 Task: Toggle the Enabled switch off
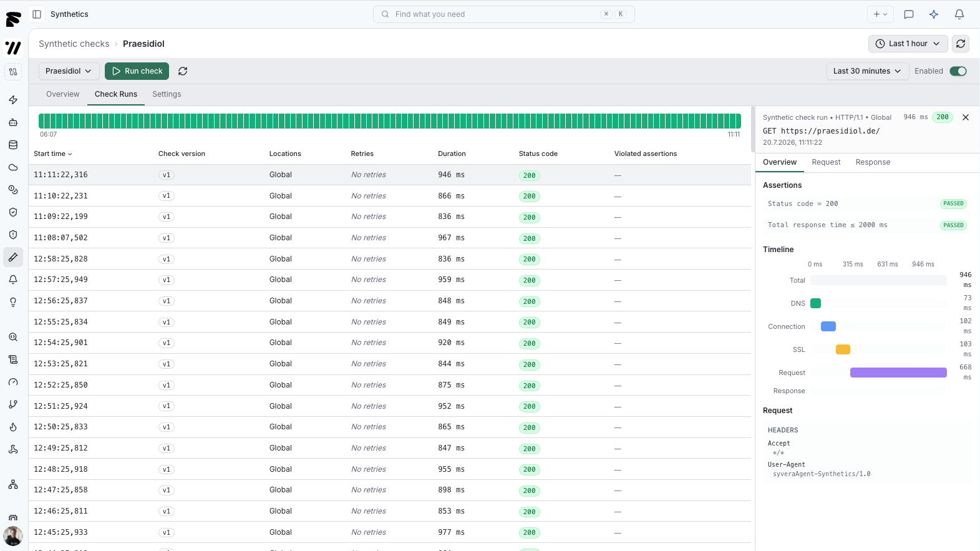coord(958,71)
